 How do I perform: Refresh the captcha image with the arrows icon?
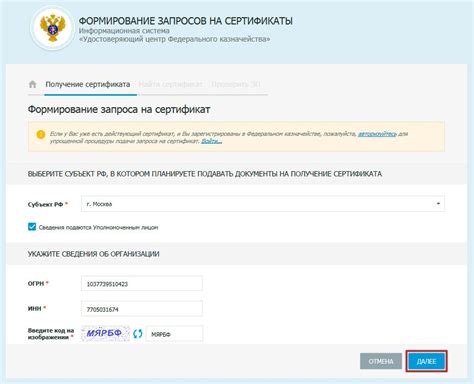pyautogui.click(x=138, y=333)
